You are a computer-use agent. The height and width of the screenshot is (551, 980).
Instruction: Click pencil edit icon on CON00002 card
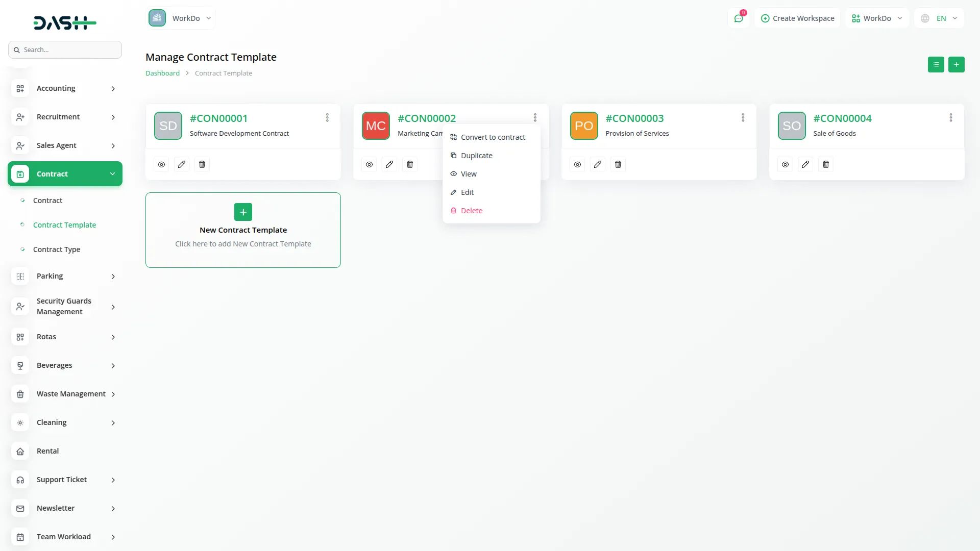(389, 164)
